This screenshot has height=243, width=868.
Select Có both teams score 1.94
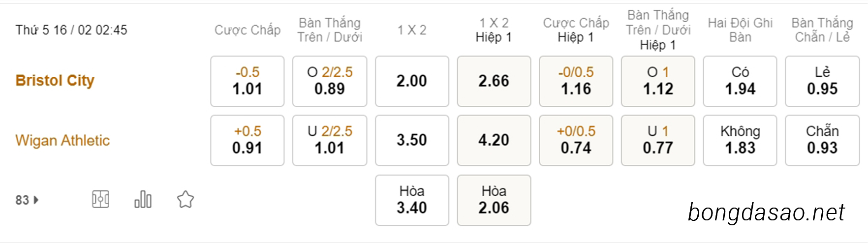coord(740,81)
